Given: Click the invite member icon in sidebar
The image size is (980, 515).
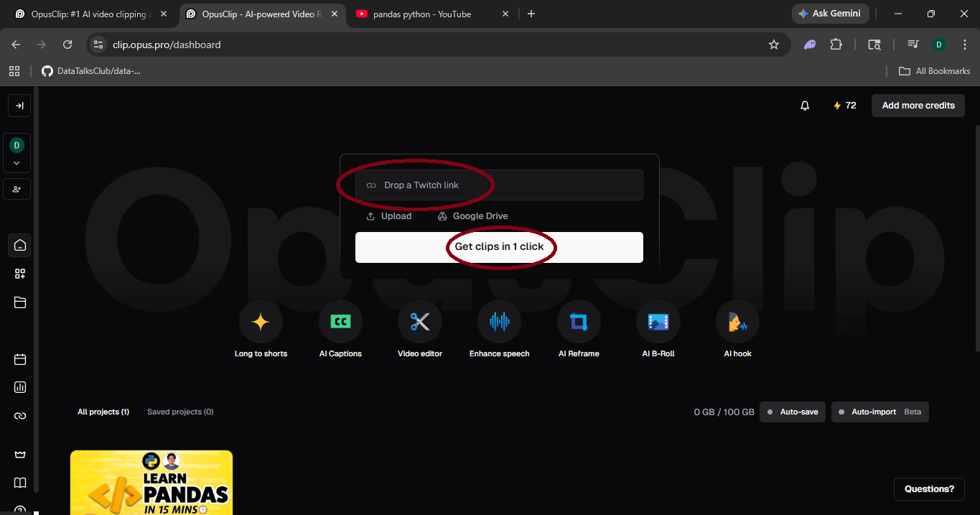Looking at the screenshot, I should (x=17, y=189).
